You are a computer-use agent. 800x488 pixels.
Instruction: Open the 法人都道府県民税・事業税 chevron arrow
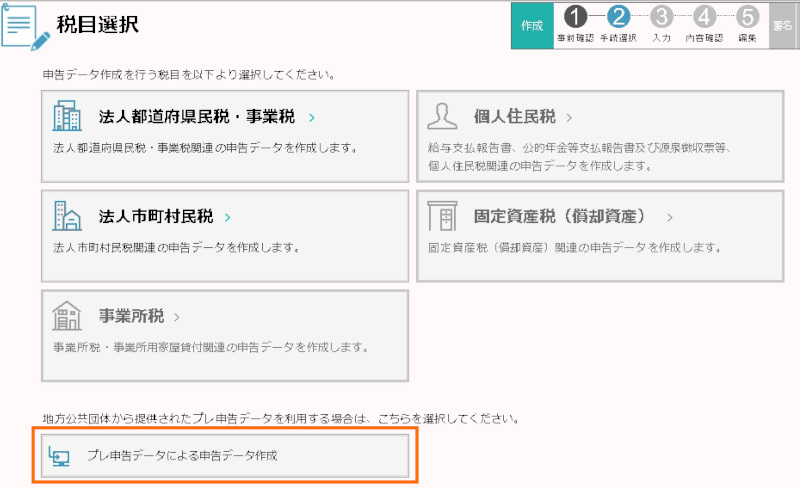[312, 117]
